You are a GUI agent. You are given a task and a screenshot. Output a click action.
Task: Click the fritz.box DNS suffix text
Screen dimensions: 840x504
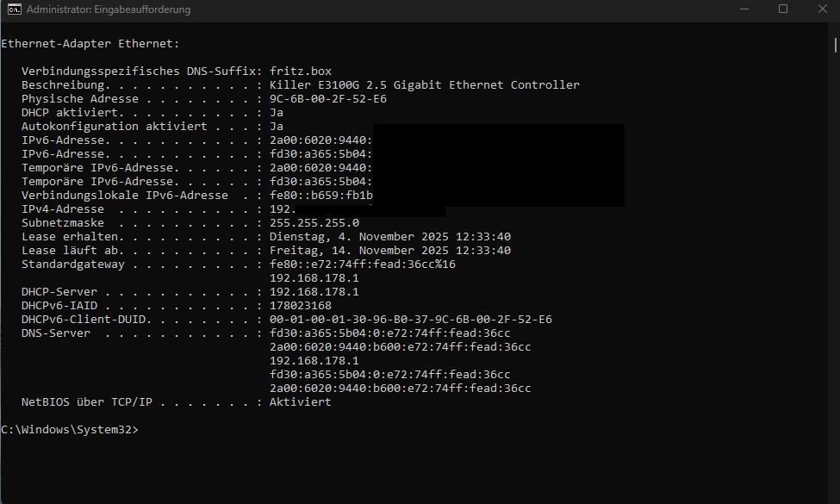(301, 72)
